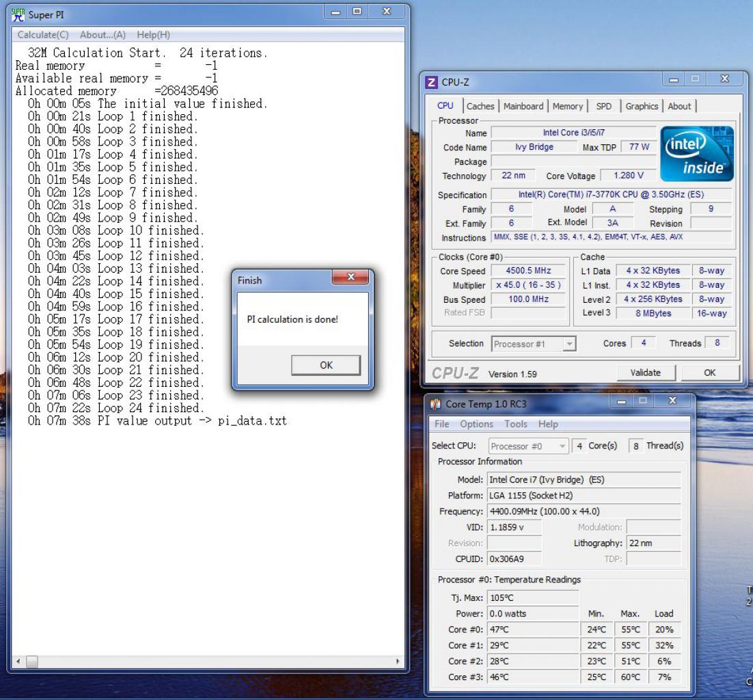Switch to the Caches tab in CPU-Z
Screen dimensions: 753x700
pyautogui.click(x=480, y=106)
